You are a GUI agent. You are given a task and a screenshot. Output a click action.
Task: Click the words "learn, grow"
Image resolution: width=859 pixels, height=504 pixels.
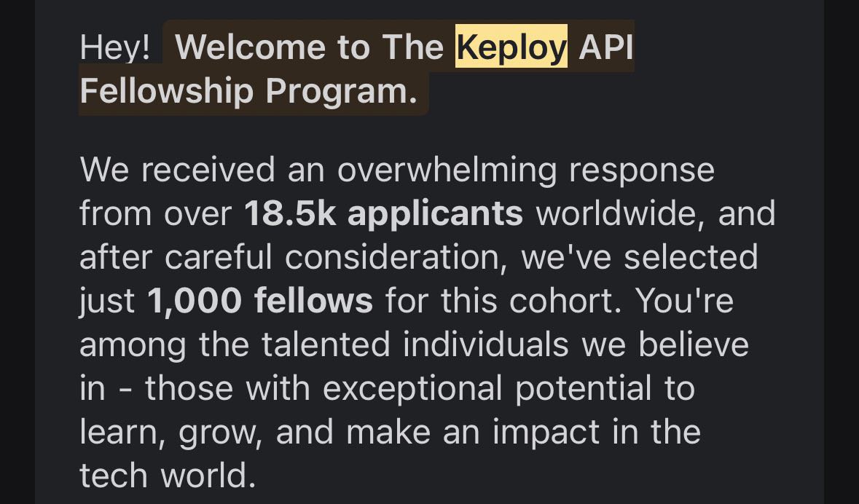pyautogui.click(x=165, y=432)
